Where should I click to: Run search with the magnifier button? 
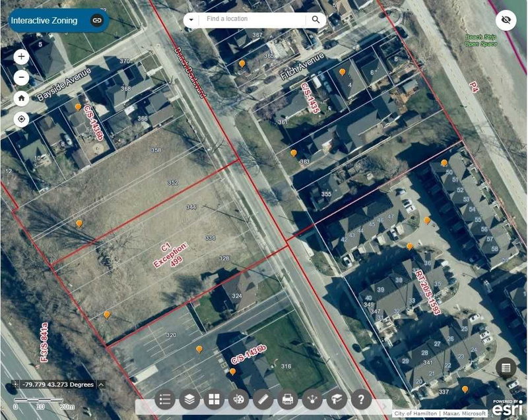317,20
